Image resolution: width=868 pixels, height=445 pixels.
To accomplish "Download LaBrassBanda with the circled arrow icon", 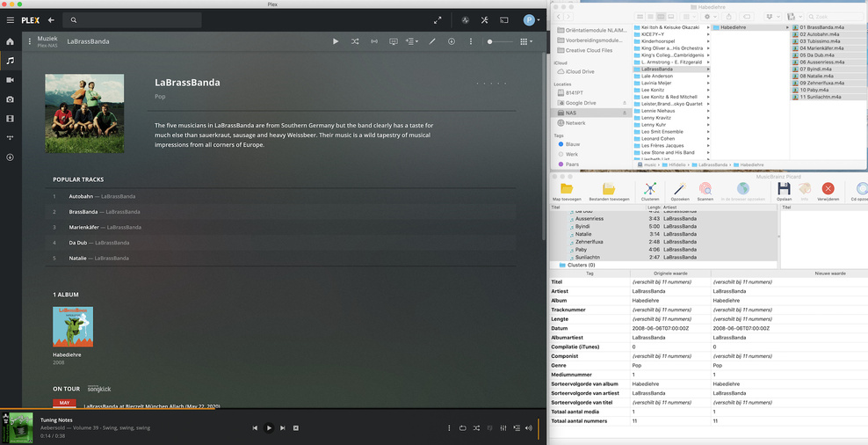I will tap(452, 41).
